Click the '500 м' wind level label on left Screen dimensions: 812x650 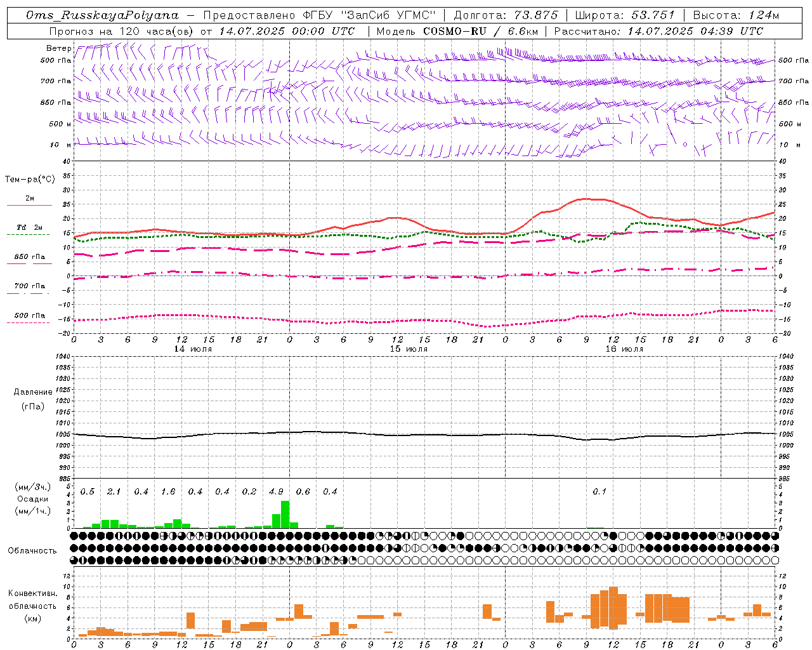[x=61, y=124]
